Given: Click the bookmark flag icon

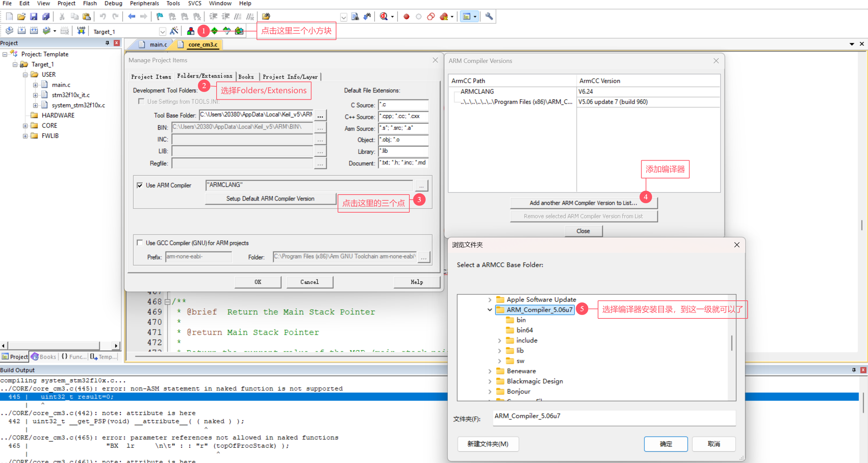Looking at the screenshot, I should 159,16.
